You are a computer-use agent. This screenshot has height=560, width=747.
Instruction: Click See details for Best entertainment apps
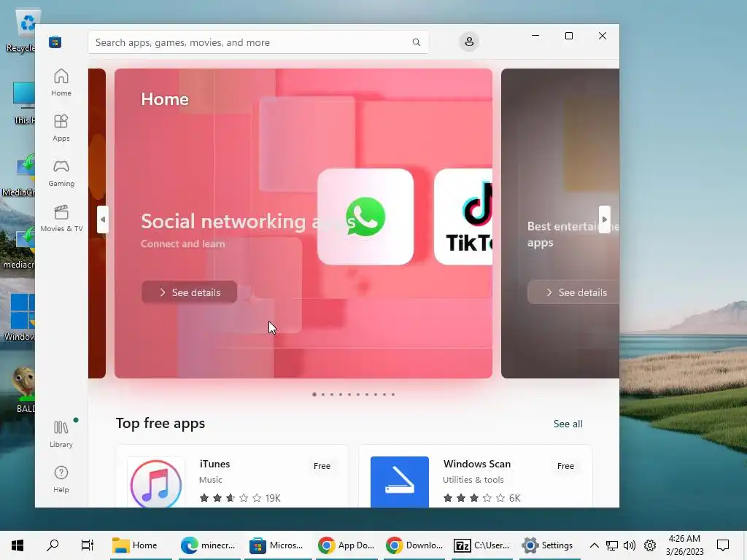(573, 292)
